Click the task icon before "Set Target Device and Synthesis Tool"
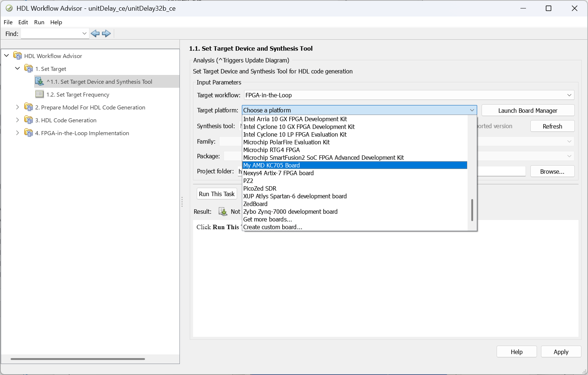 40,81
